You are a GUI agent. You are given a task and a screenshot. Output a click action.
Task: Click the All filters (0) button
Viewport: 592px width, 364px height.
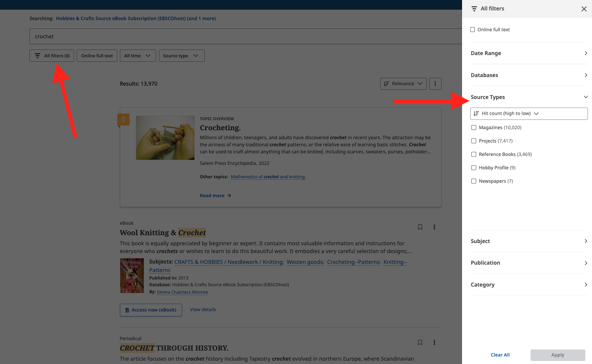point(52,56)
